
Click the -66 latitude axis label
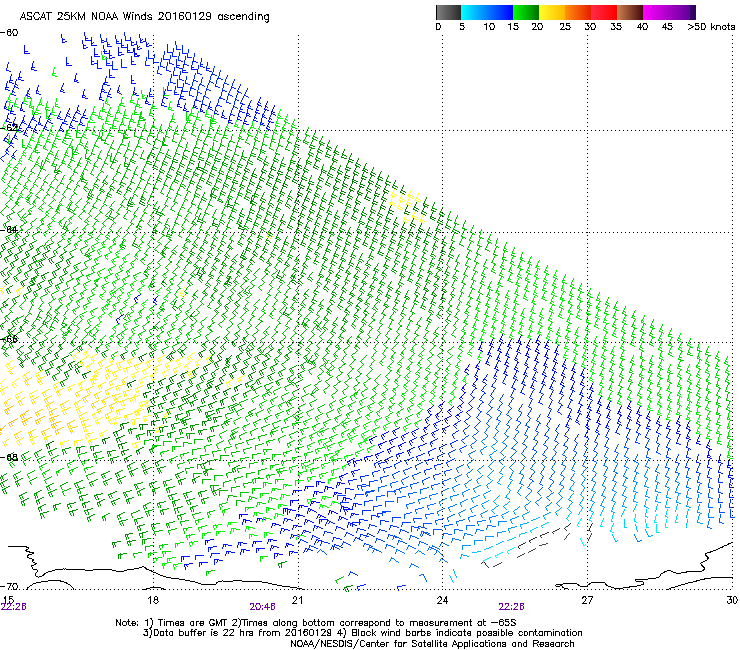[9, 339]
